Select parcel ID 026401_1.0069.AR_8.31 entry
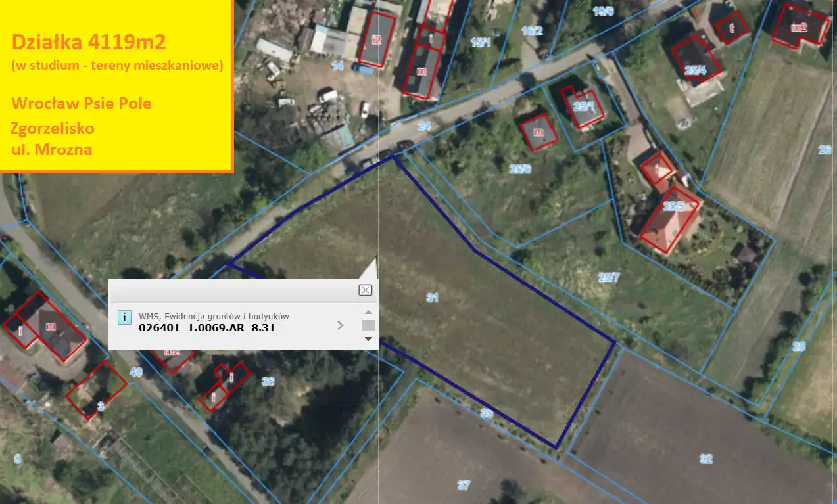Viewport: 837px width, 504px height. 207,327
